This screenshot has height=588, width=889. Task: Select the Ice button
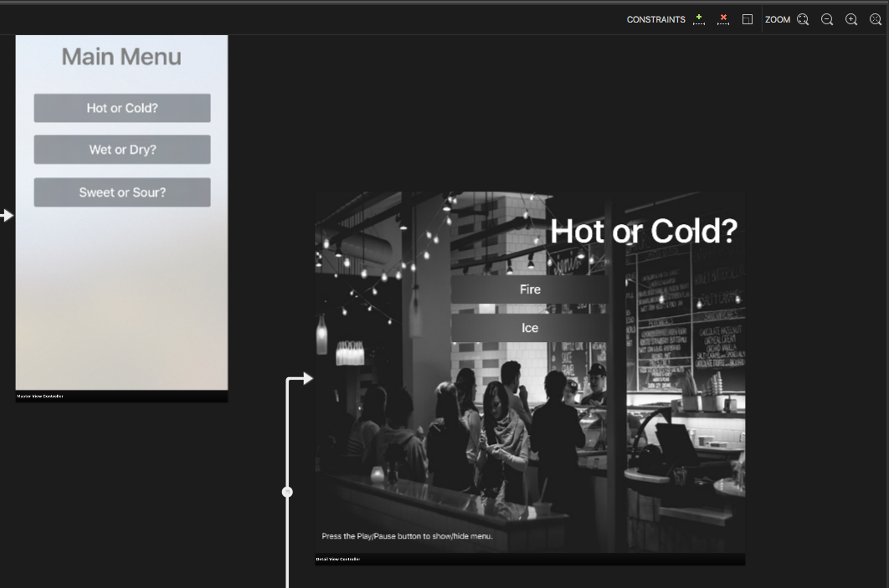click(530, 327)
